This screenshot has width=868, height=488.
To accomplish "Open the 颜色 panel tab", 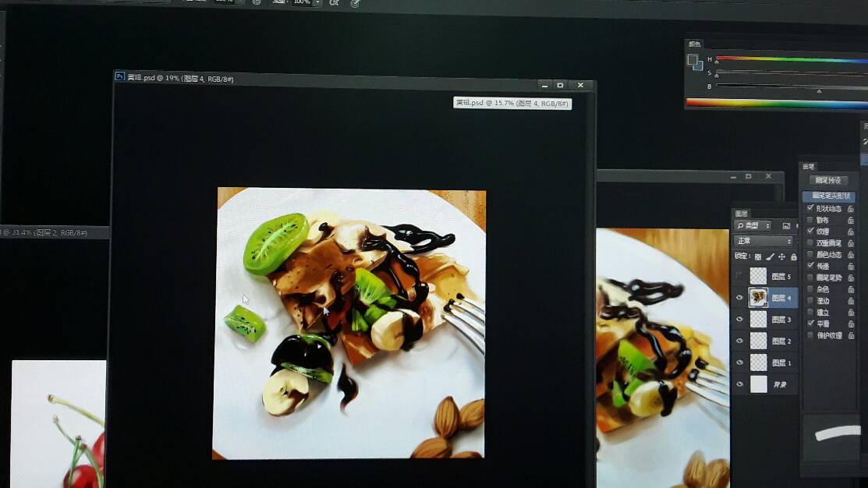I will (695, 44).
